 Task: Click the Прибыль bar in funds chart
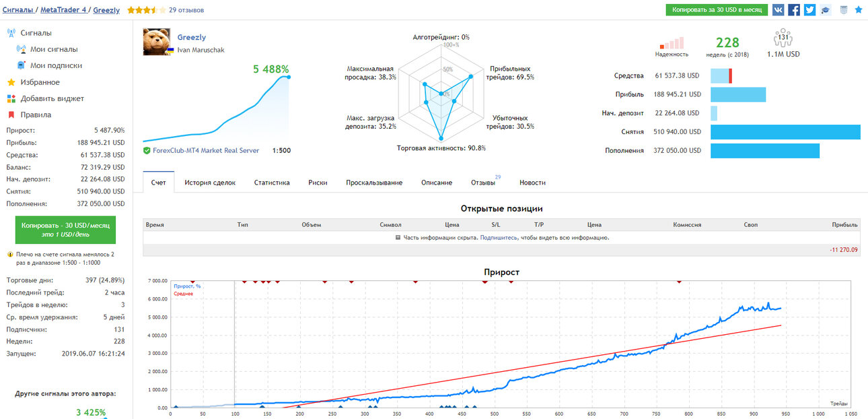tap(738, 94)
